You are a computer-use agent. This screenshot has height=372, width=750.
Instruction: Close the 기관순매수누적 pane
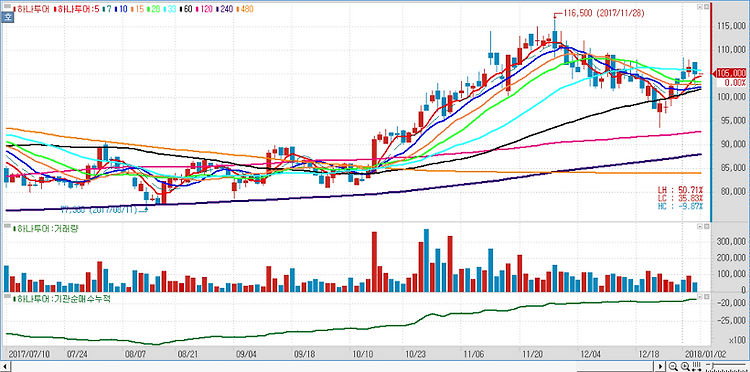tap(706, 297)
